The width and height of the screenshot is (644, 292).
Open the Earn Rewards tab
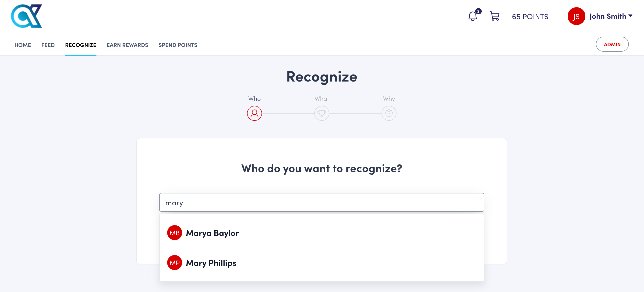pyautogui.click(x=127, y=45)
